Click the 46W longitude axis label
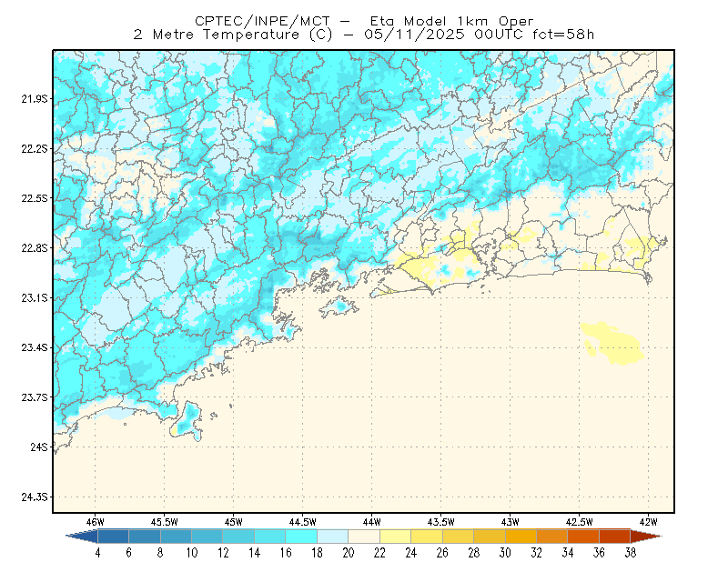 96,522
